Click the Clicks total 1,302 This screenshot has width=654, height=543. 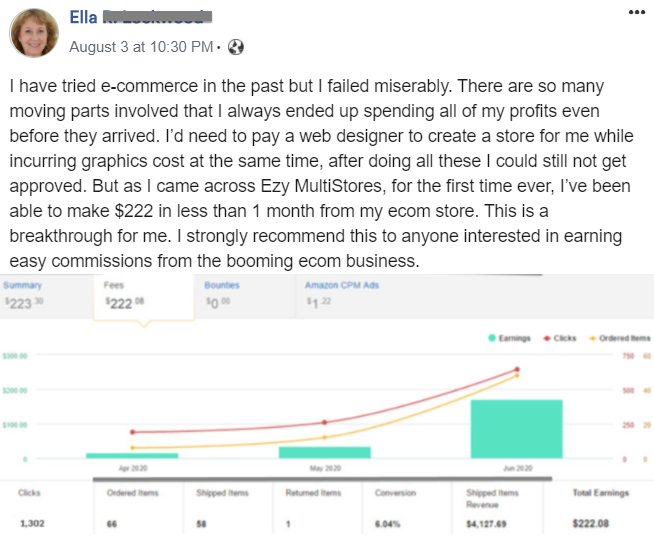pos(34,523)
